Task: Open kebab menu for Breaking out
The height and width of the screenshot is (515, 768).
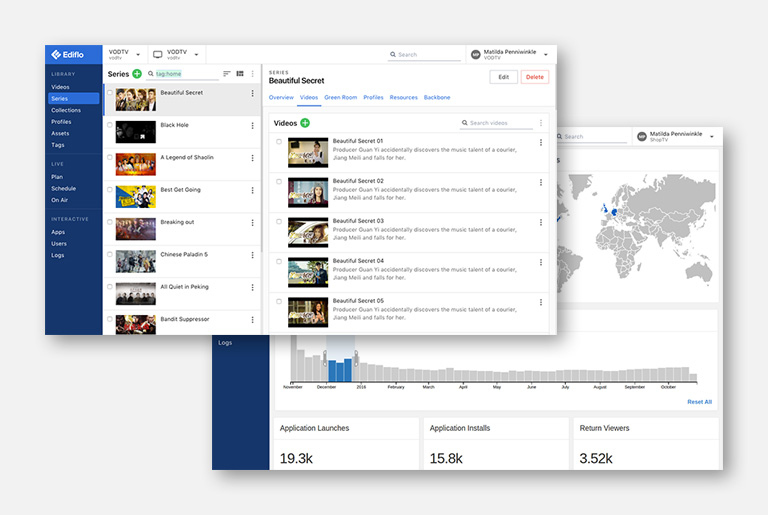Action: [253, 222]
